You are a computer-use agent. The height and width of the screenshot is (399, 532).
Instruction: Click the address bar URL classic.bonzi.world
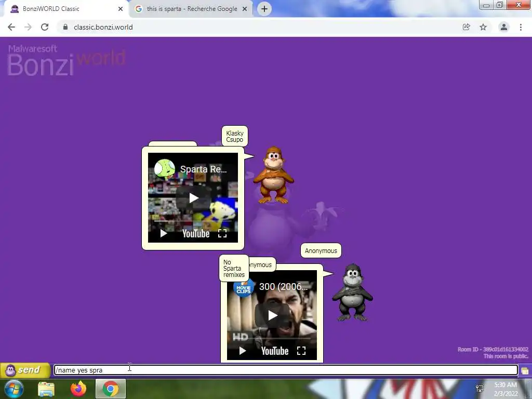click(x=103, y=27)
